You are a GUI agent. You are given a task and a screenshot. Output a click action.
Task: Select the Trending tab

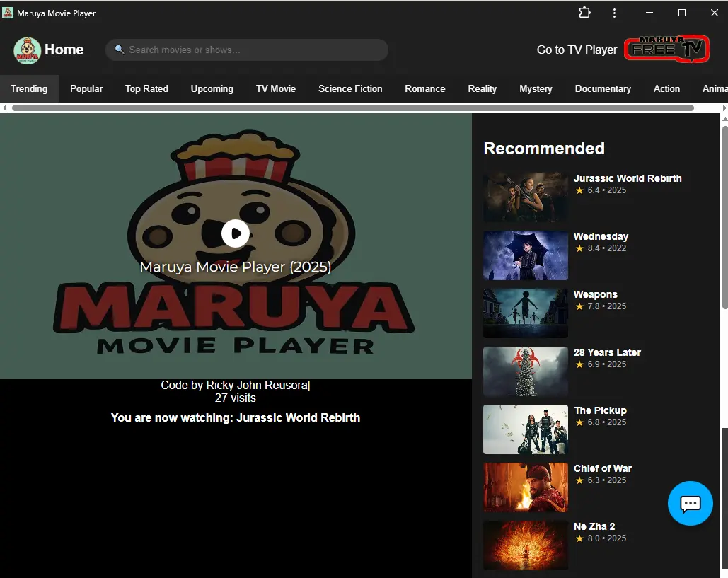pos(29,88)
